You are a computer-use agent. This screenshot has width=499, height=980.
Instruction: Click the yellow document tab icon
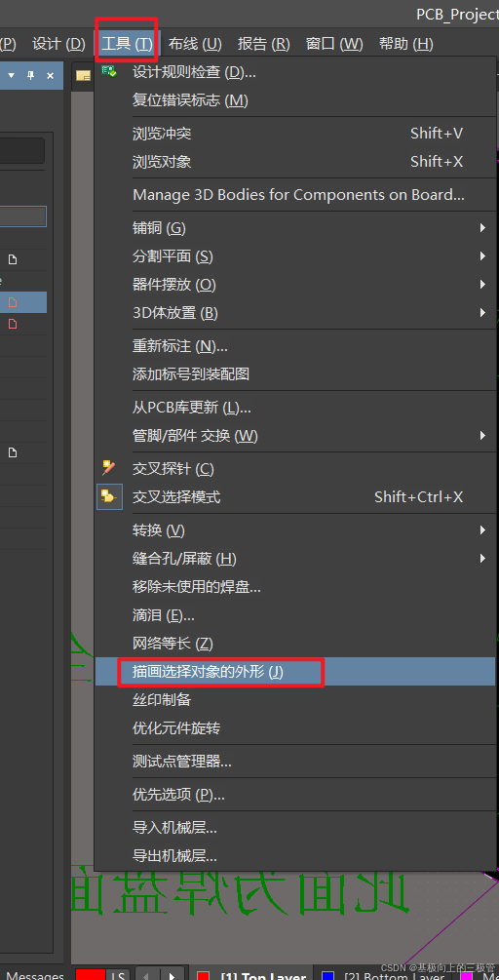point(83,76)
